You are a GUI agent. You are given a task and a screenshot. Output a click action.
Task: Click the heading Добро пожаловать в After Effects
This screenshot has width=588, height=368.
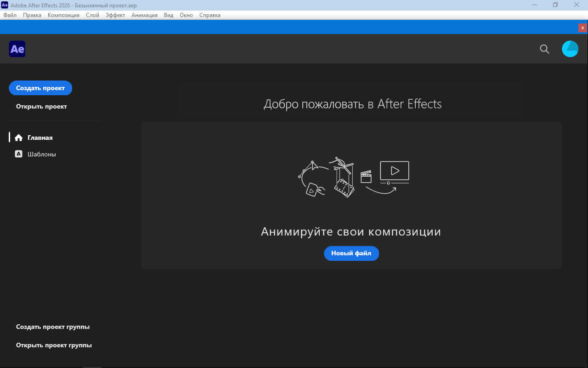(352, 104)
